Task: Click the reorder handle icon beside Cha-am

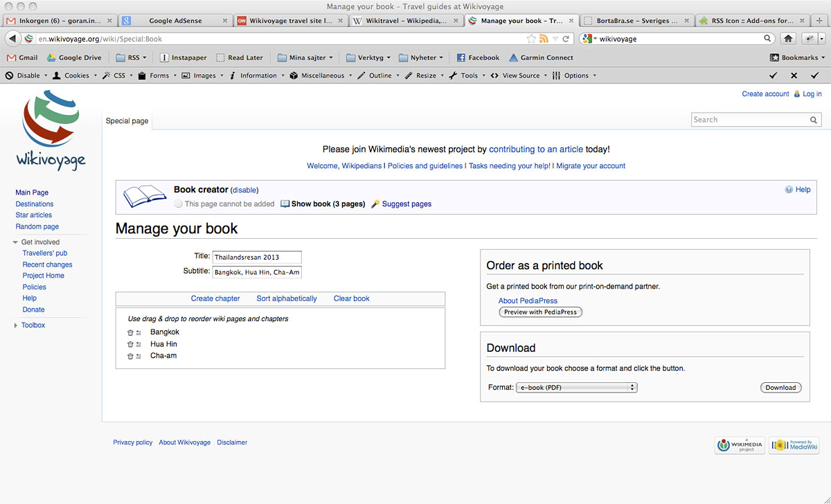Action: [x=138, y=357]
